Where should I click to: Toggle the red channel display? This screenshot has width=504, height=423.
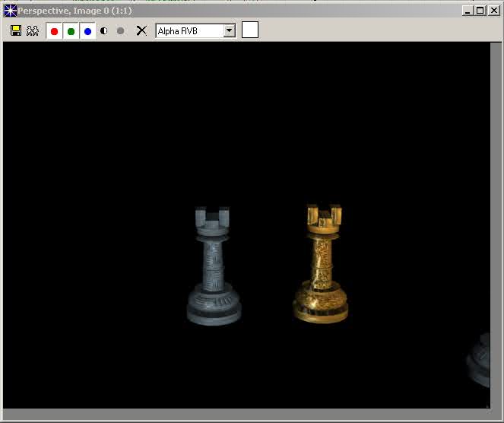click(x=54, y=31)
